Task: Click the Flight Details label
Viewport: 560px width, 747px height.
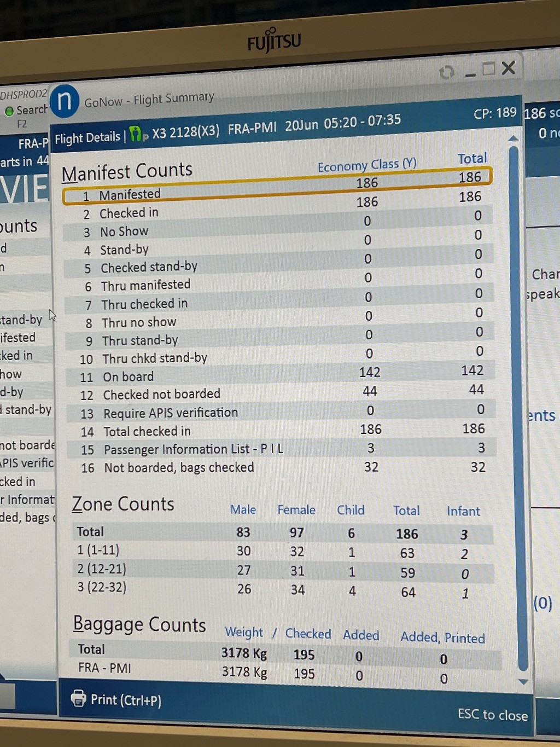Action: (87, 137)
